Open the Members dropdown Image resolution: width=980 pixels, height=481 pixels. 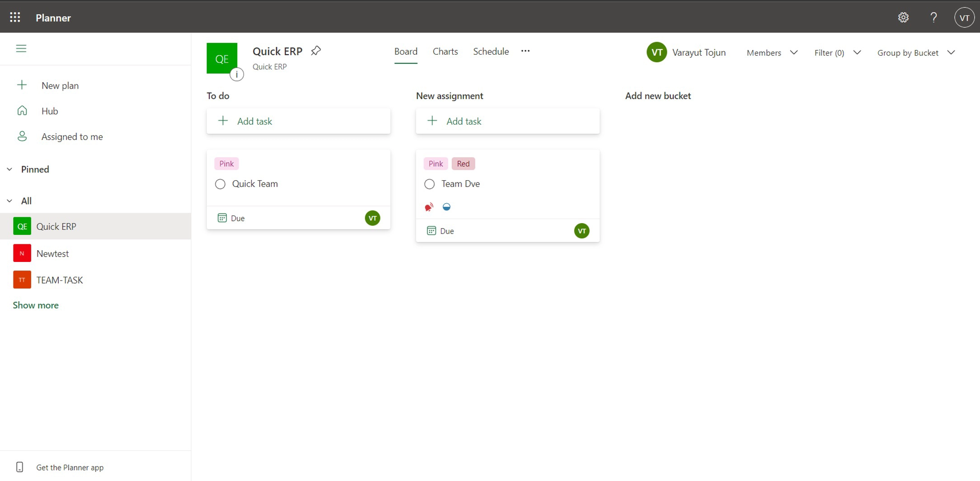coord(772,53)
